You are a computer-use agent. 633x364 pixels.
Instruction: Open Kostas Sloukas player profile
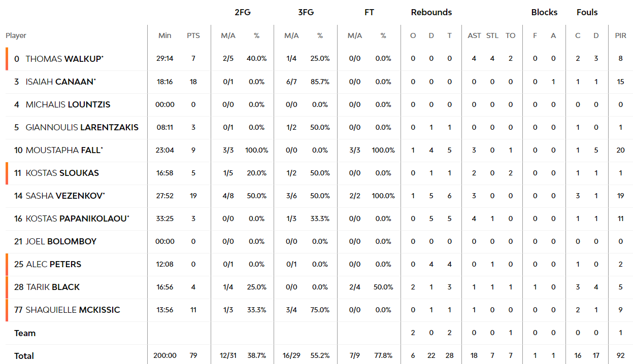tap(62, 173)
